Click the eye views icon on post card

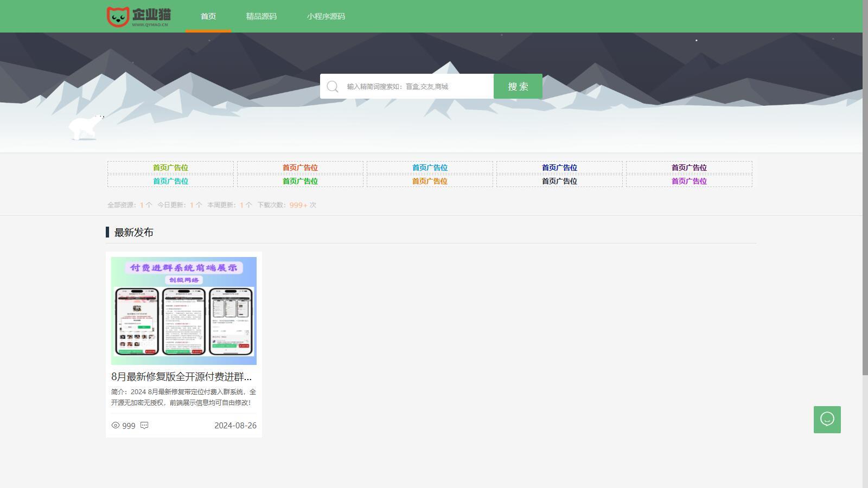(x=116, y=426)
